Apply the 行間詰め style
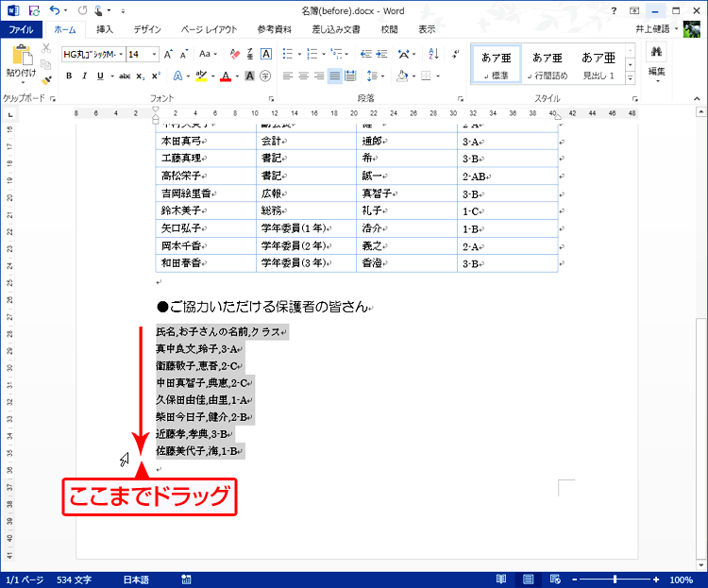This screenshot has width=708, height=588. pyautogui.click(x=548, y=64)
